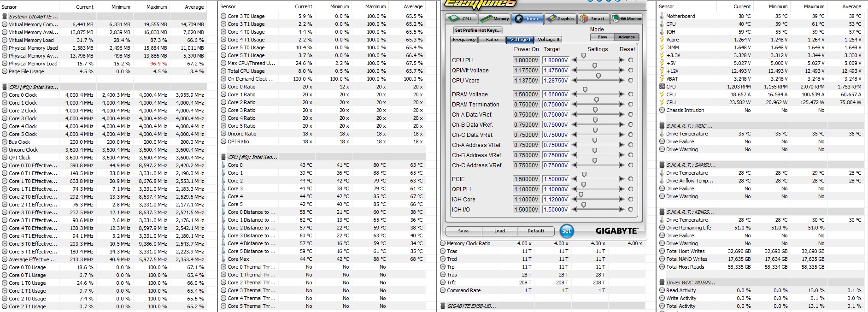Open the Voltage II sub-tab
The height and width of the screenshot is (312, 868).
tap(548, 40)
